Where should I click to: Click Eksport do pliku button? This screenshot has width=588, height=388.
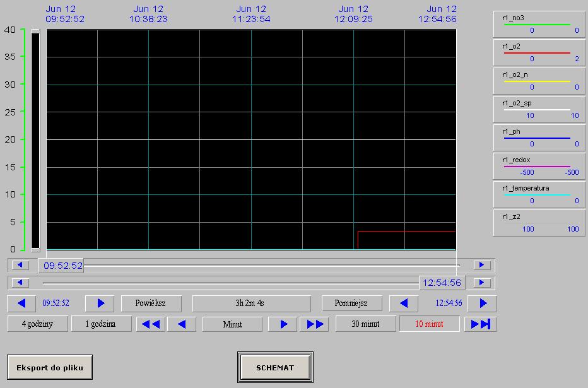[50, 367]
